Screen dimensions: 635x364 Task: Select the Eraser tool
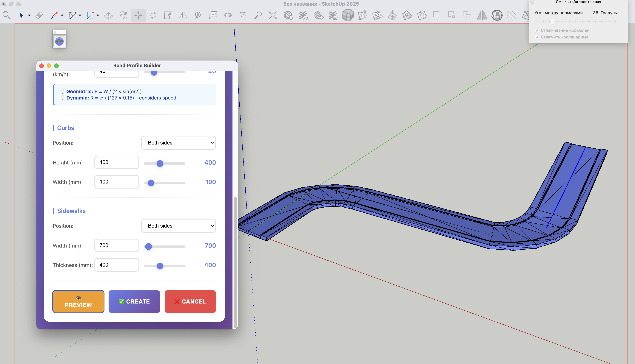[x=39, y=15]
